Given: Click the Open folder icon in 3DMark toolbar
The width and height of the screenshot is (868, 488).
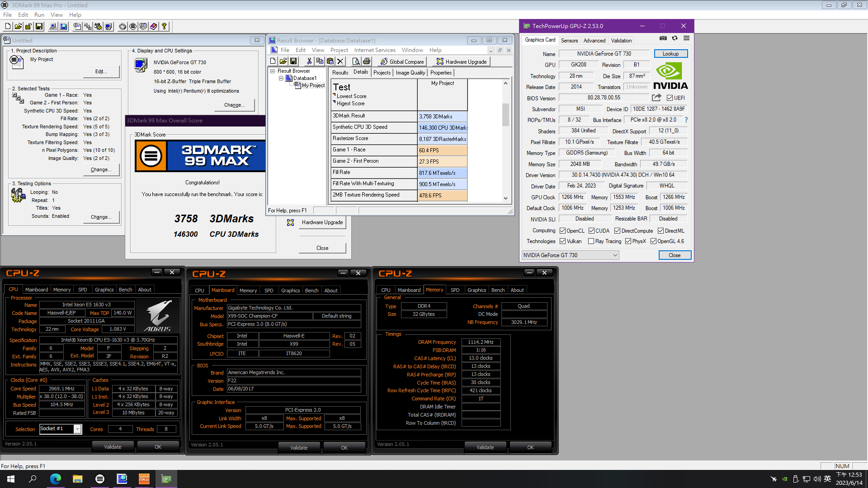Looking at the screenshot, I should [18, 27].
